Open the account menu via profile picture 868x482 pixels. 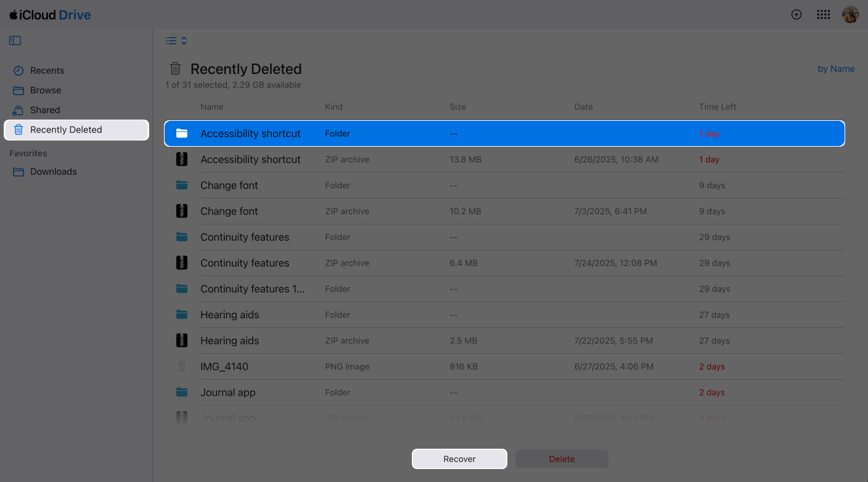(x=850, y=14)
